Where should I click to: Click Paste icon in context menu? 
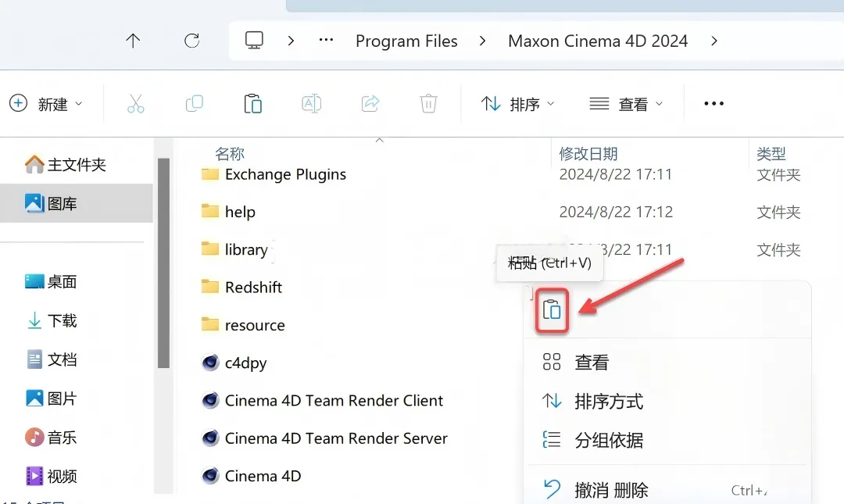pyautogui.click(x=552, y=310)
